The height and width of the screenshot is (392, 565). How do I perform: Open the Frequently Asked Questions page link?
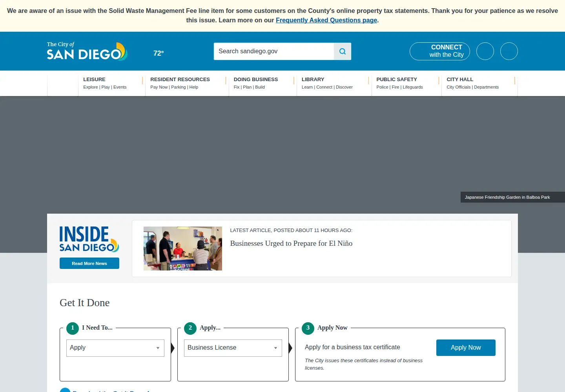tap(326, 20)
